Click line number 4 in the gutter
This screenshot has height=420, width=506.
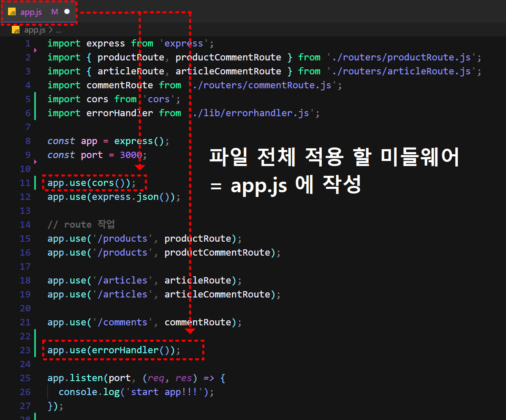click(28, 85)
